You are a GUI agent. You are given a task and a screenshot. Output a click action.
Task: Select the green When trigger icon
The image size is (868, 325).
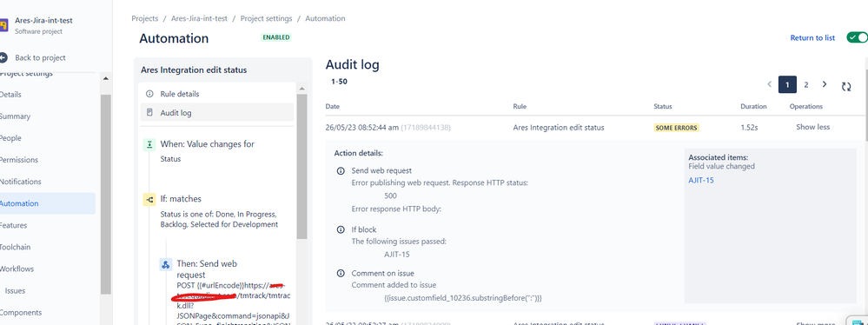click(149, 144)
